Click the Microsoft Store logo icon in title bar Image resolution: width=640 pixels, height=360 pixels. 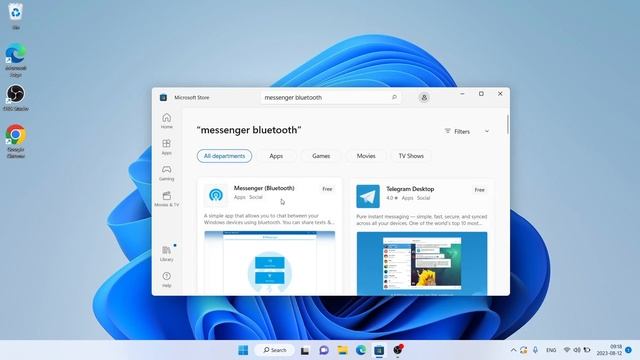tap(163, 98)
